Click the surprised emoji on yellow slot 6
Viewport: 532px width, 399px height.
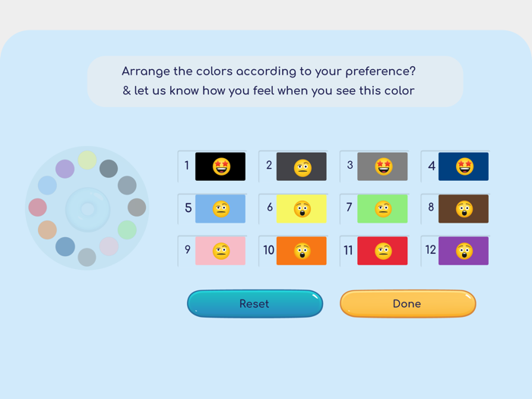pos(302,209)
